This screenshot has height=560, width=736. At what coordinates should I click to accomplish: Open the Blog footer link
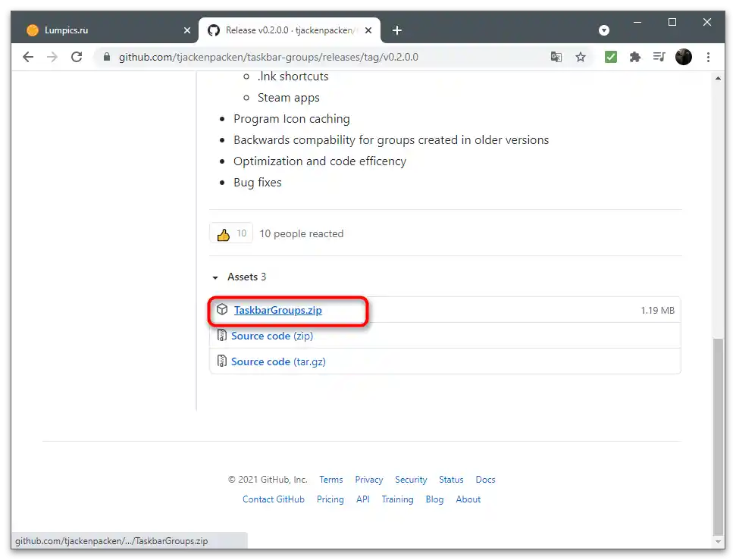tap(434, 499)
